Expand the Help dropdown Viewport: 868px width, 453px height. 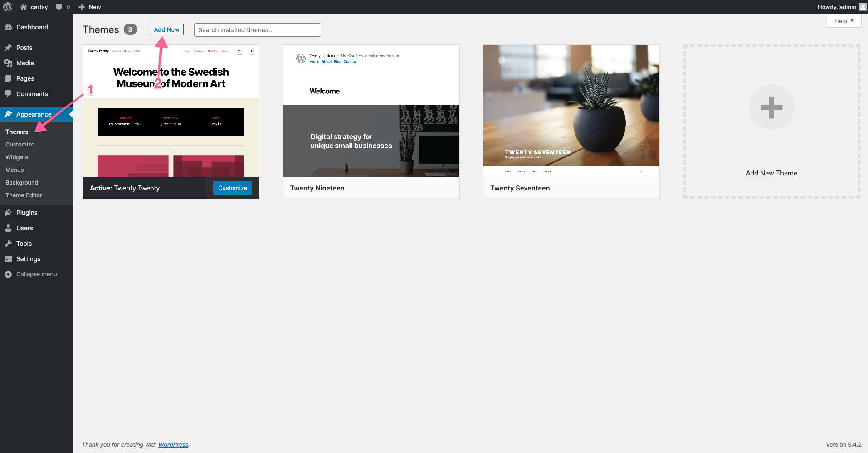click(844, 21)
